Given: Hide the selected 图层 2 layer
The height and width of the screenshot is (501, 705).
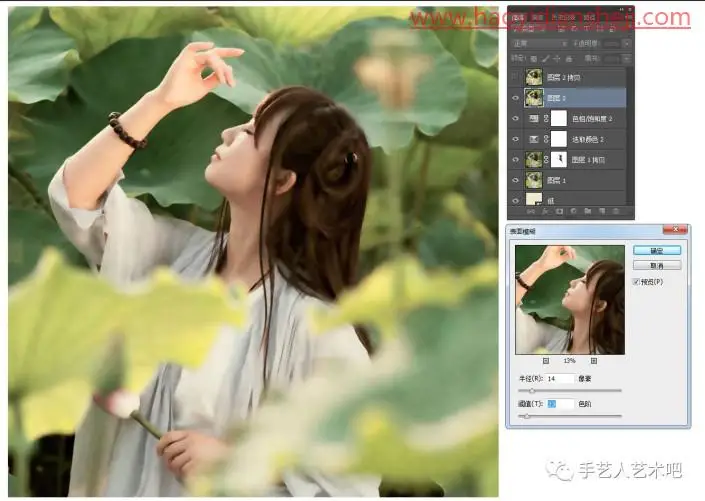Looking at the screenshot, I should [516, 98].
